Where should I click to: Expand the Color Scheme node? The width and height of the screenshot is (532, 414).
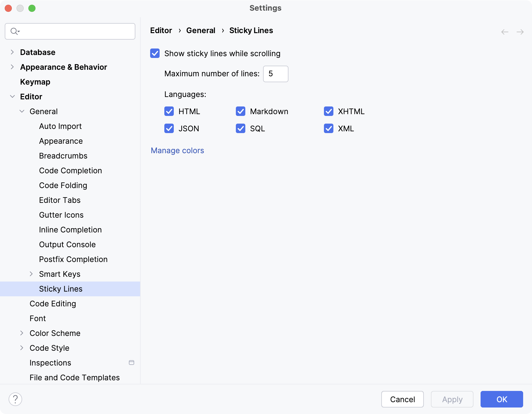pos(22,333)
